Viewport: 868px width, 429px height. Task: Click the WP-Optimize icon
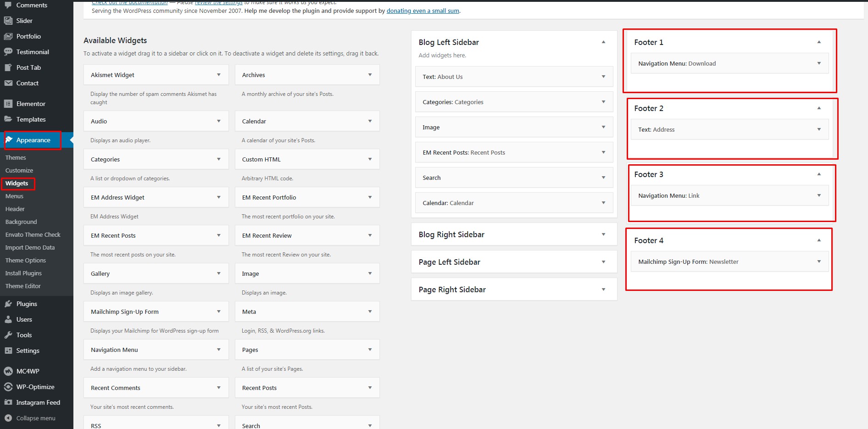tap(8, 387)
